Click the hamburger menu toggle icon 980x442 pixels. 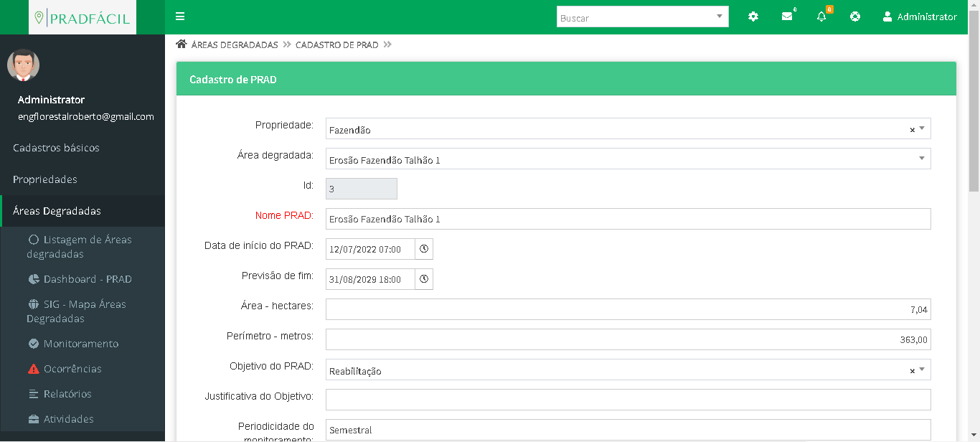click(180, 17)
